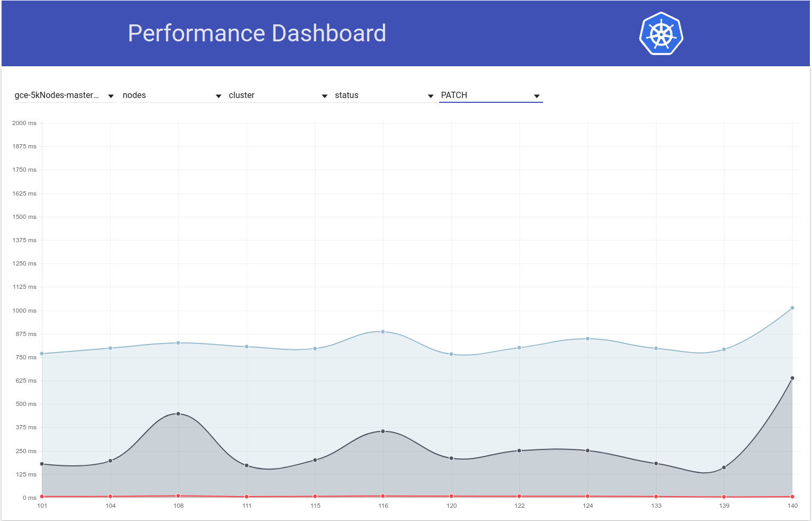Click the x-axis label 140
Viewport: 812px width, 521px height.
[792, 506]
